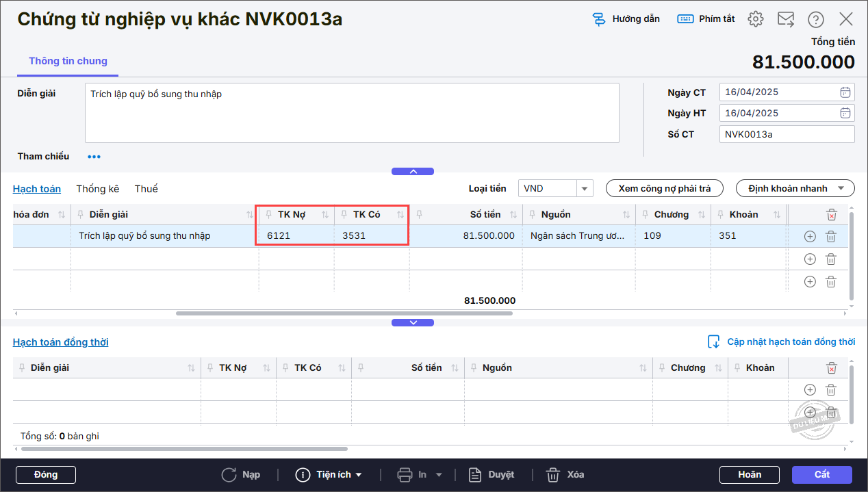
Task: Add line after Trích lập quỹ row
Action: (810, 236)
